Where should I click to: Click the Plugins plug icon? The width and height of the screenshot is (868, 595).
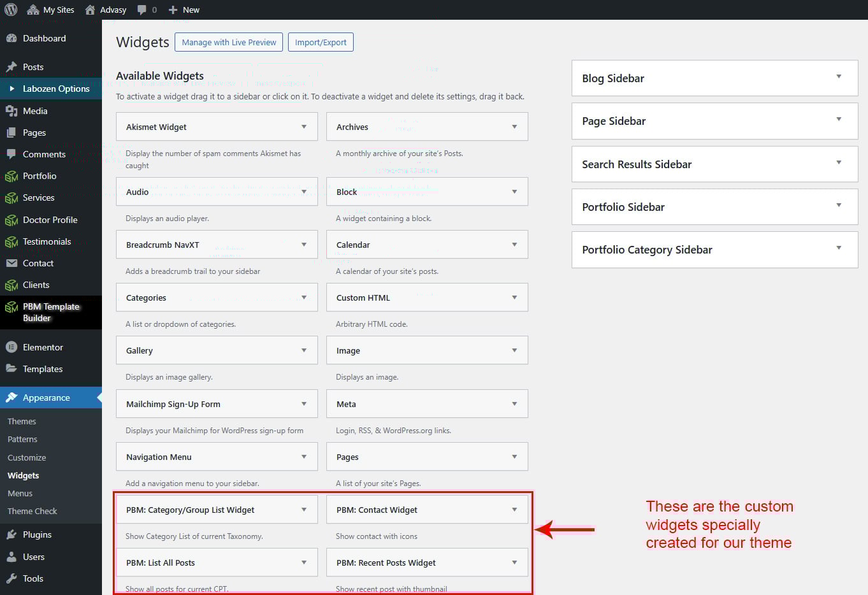11,534
